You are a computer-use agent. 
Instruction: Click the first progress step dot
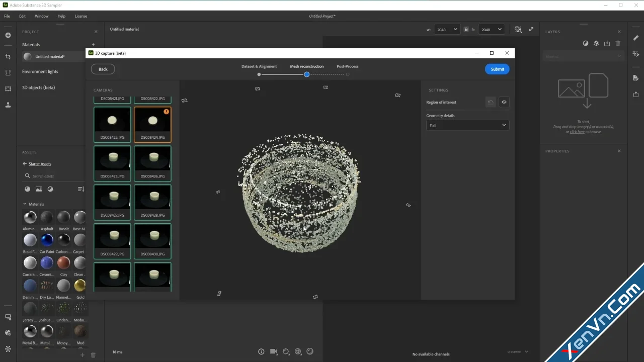(259, 74)
